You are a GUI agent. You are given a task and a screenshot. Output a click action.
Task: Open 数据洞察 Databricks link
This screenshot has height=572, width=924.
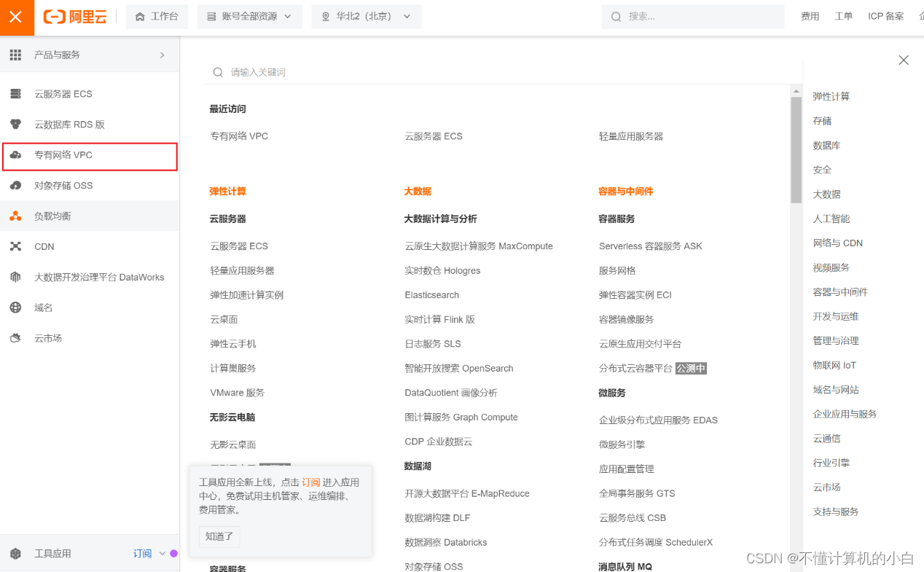coord(446,543)
